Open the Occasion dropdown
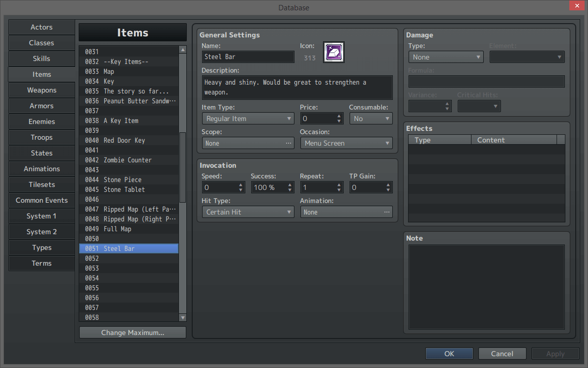 [x=346, y=143]
